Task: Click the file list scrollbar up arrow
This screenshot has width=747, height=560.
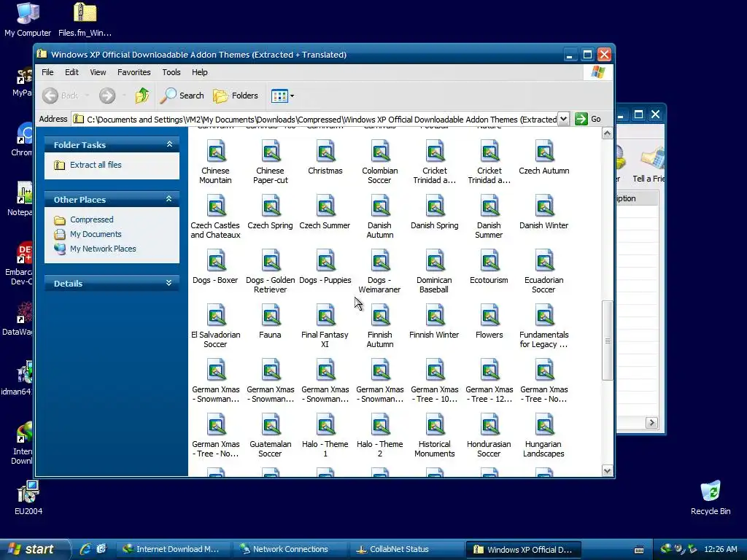Action: pyautogui.click(x=607, y=133)
